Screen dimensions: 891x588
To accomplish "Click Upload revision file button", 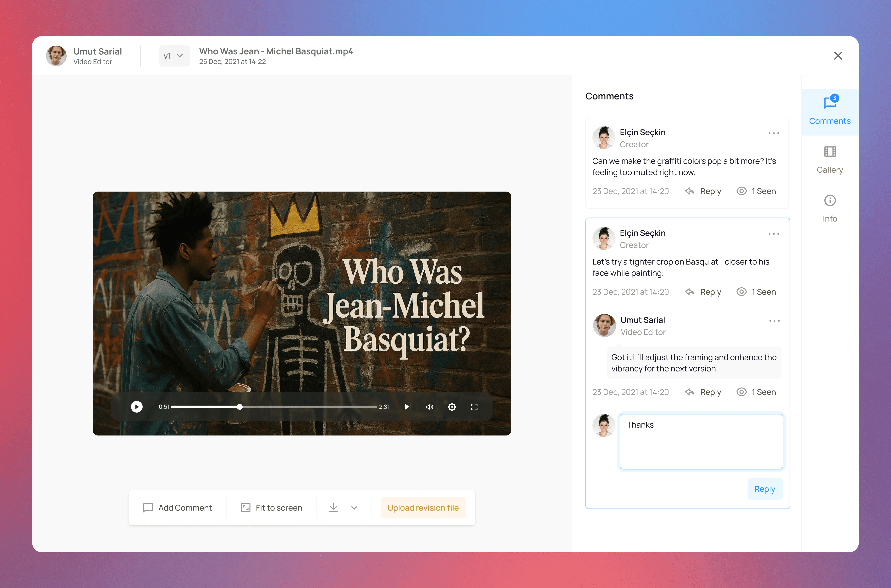I will coord(423,508).
